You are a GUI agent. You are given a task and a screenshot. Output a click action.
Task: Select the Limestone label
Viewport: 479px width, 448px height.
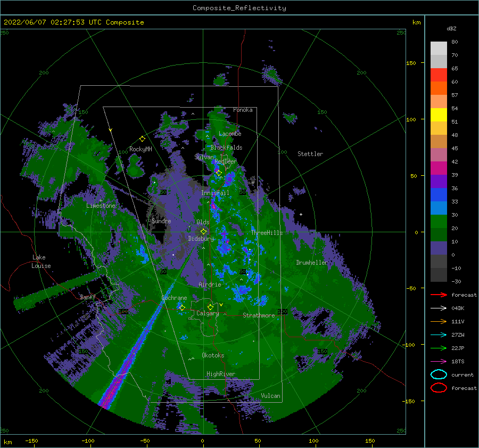tap(101, 206)
